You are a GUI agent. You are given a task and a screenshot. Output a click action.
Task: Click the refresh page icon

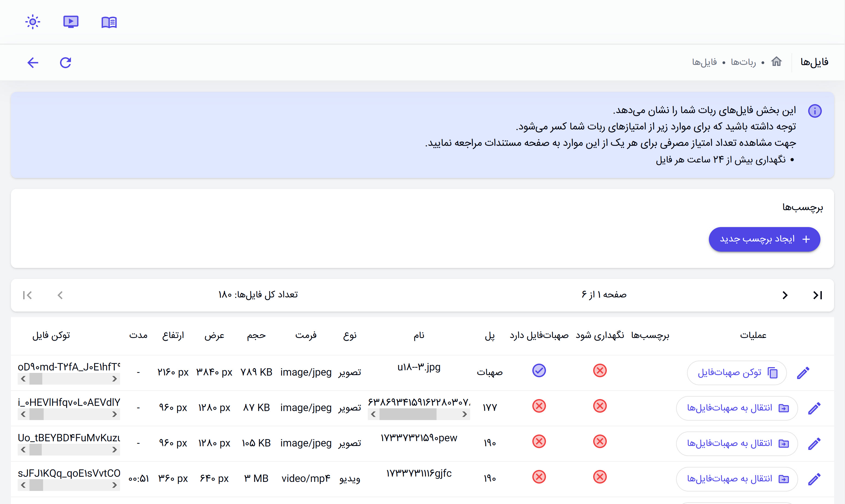coord(65,62)
